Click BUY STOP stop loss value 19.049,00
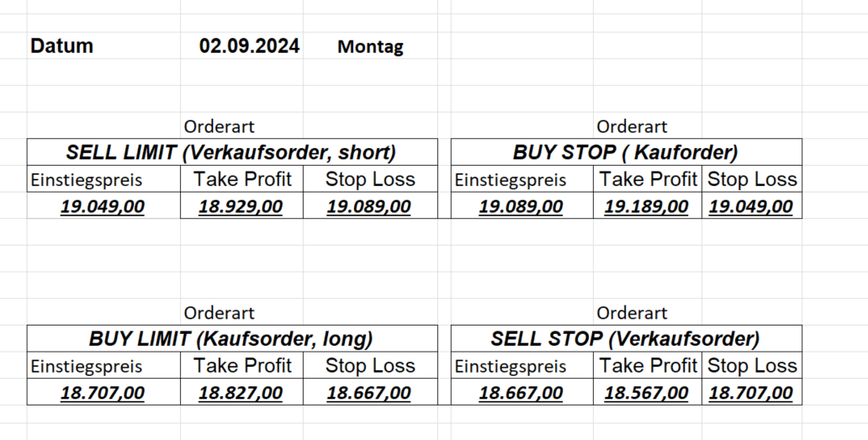 pyautogui.click(x=751, y=206)
